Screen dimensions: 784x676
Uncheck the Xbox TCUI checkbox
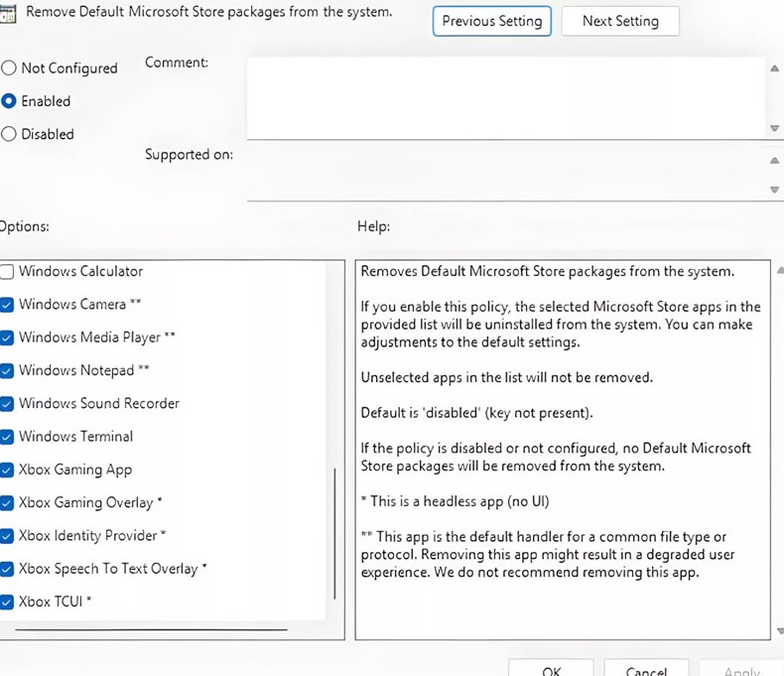point(7,602)
